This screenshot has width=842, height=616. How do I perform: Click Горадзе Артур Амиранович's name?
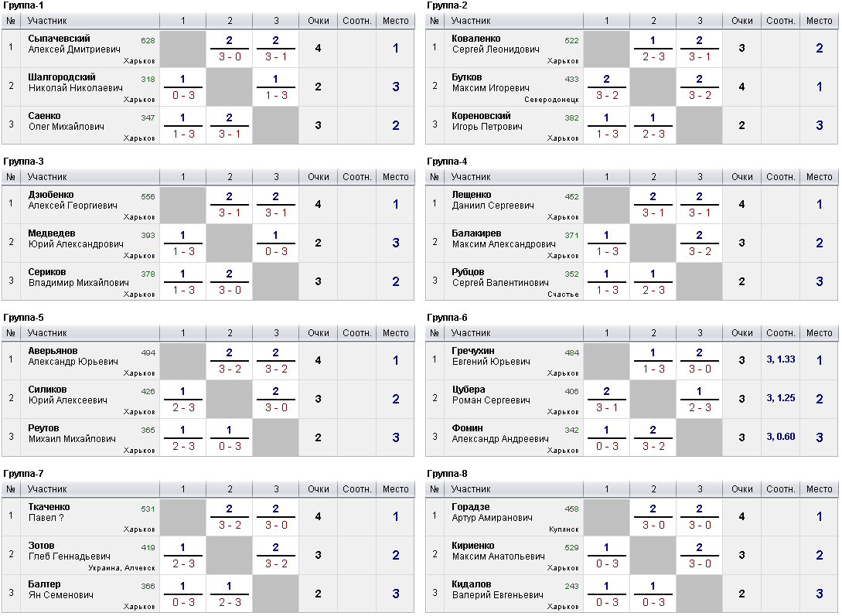click(492, 512)
